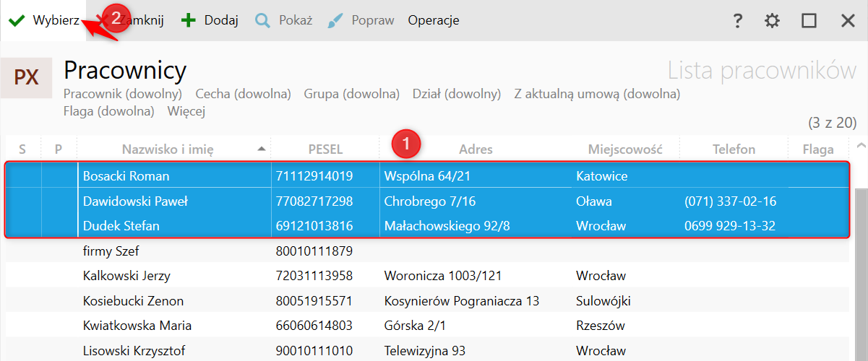Click address Małachowskiego 92/8
The image size is (868, 361).
(x=447, y=226)
